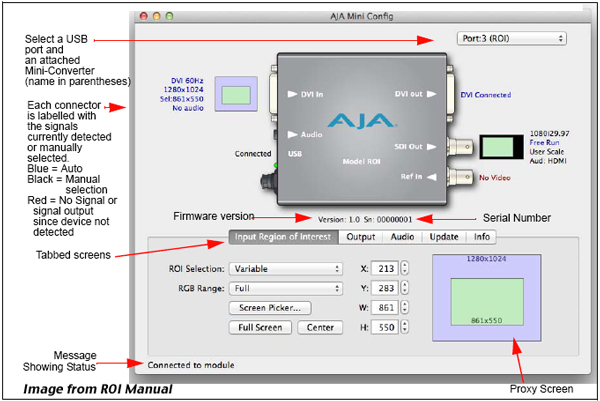Select the Update tab
This screenshot has width=600, height=401.
click(x=445, y=237)
